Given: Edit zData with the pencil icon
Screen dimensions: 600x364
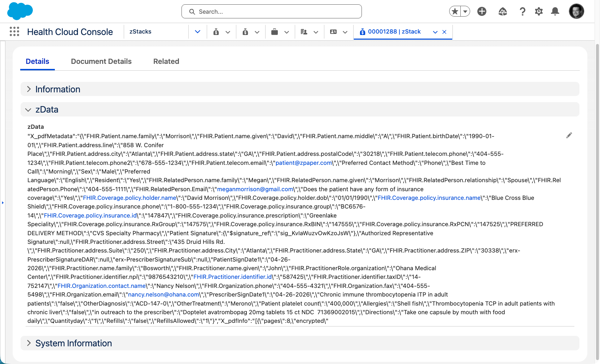Looking at the screenshot, I should click(x=569, y=135).
